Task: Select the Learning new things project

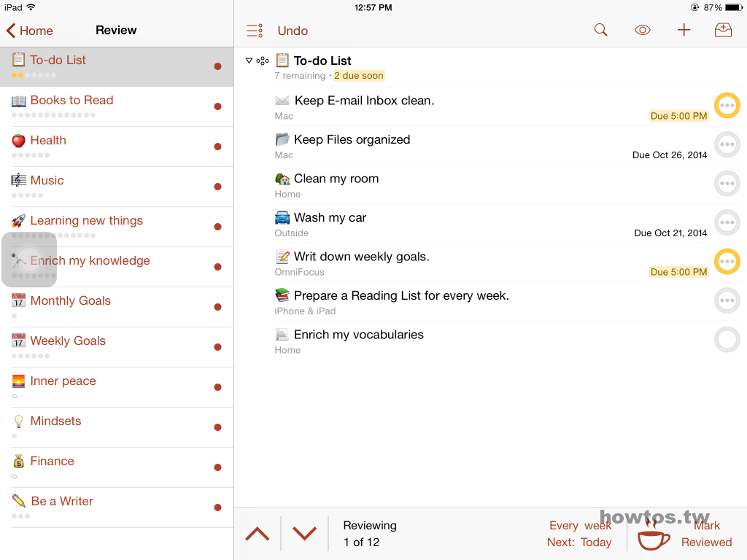Action: 117,227
